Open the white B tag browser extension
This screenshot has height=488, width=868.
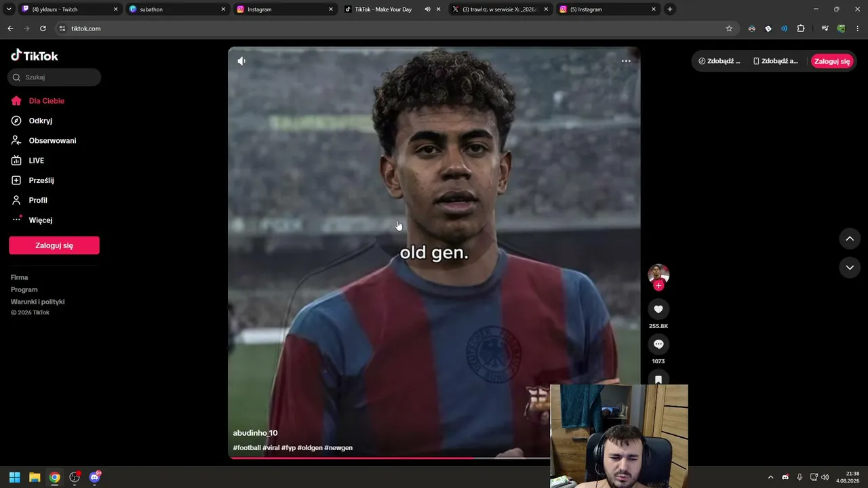click(x=768, y=28)
